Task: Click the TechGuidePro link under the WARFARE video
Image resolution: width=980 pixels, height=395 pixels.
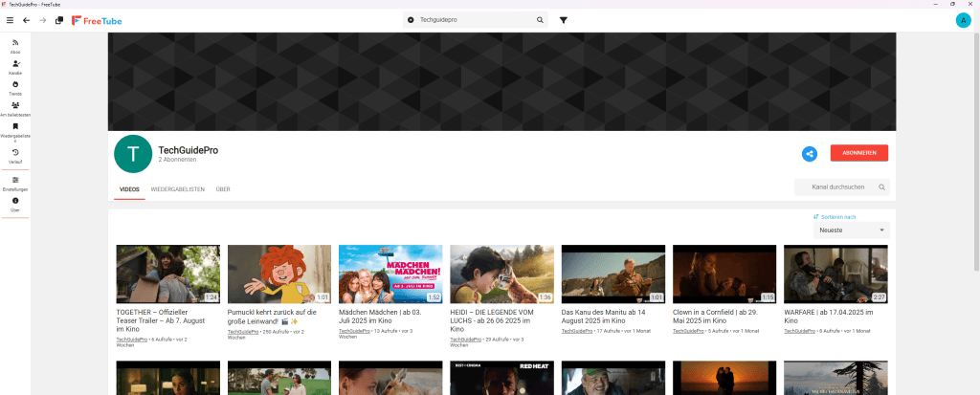Action: [799, 331]
